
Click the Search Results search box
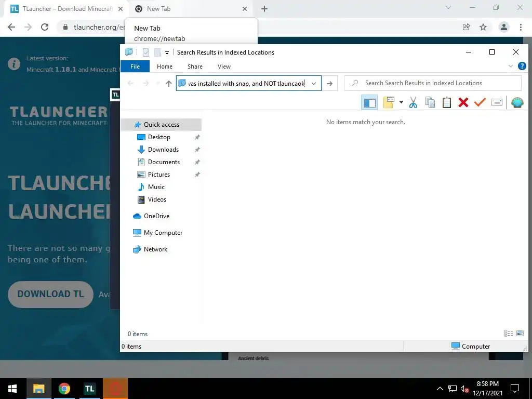point(433,83)
